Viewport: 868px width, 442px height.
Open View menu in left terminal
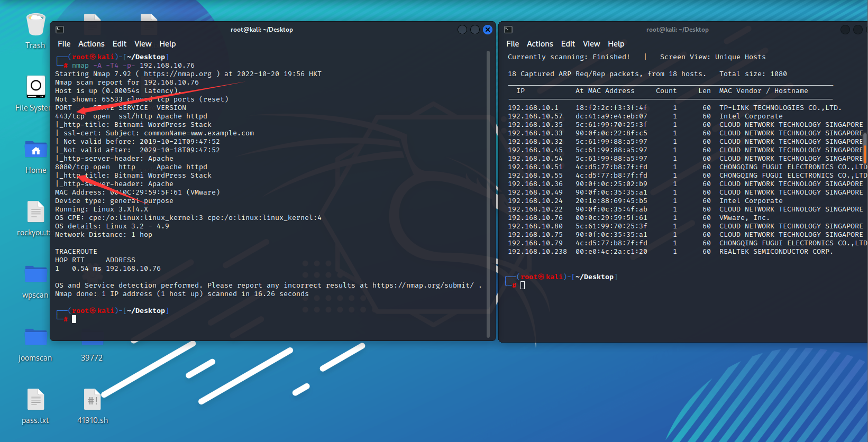[143, 44]
